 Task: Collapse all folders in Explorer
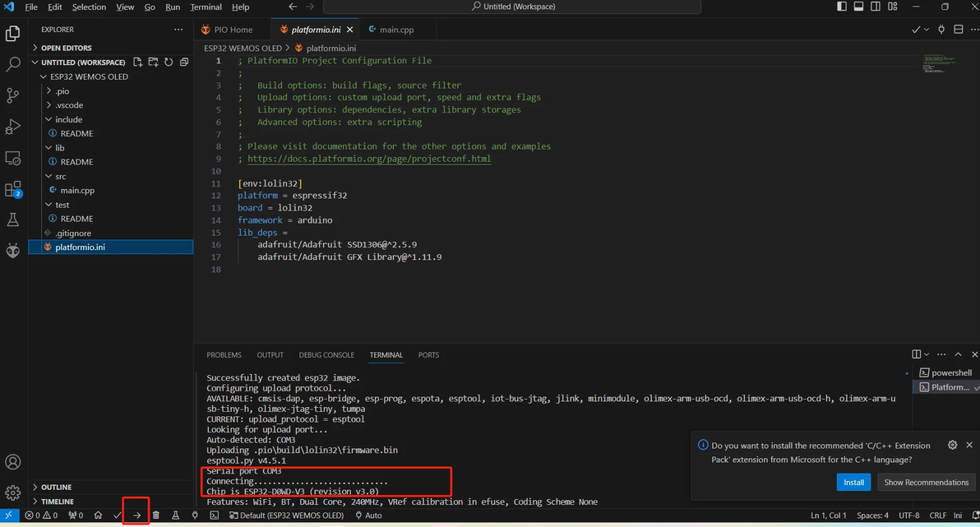(x=184, y=62)
